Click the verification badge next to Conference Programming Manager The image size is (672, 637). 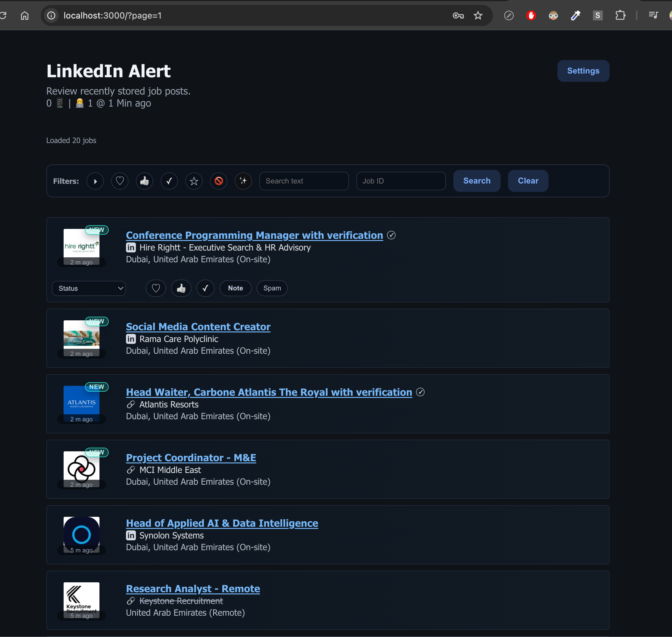tap(391, 235)
